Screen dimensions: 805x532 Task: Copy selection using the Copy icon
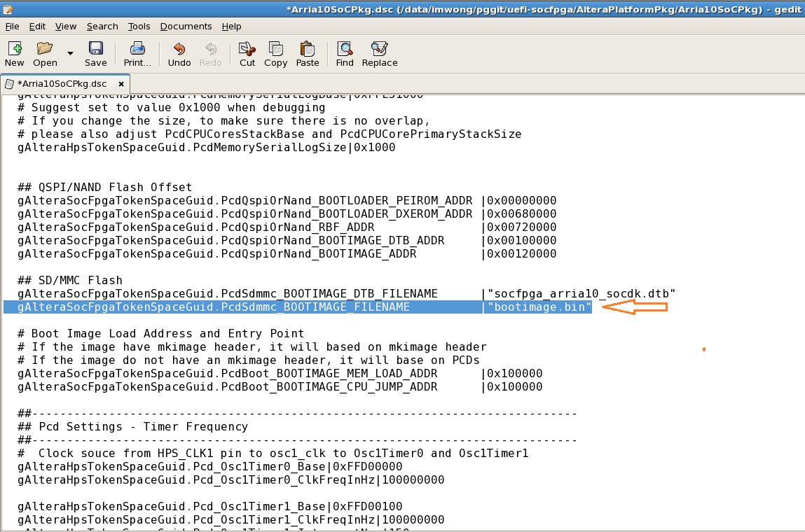coord(276,49)
